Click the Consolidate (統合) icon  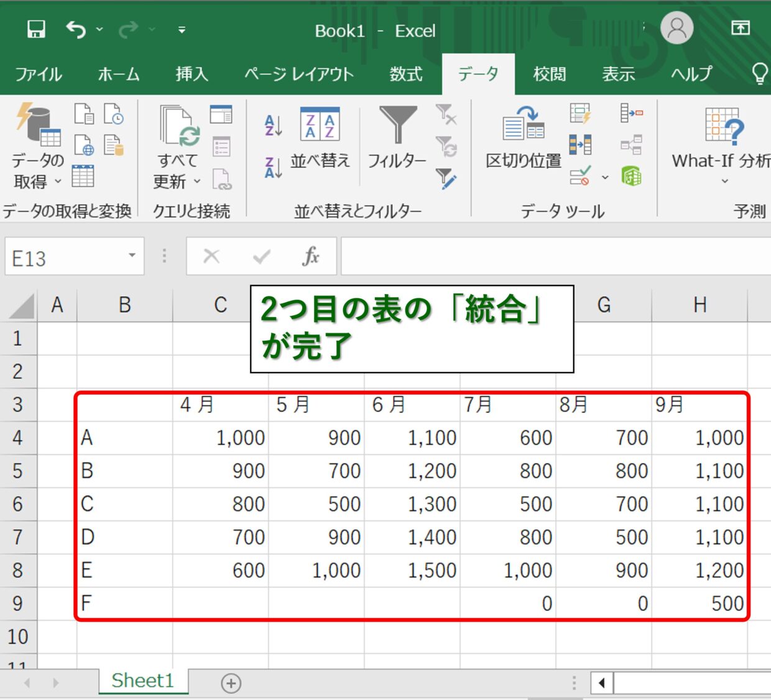pos(632,114)
